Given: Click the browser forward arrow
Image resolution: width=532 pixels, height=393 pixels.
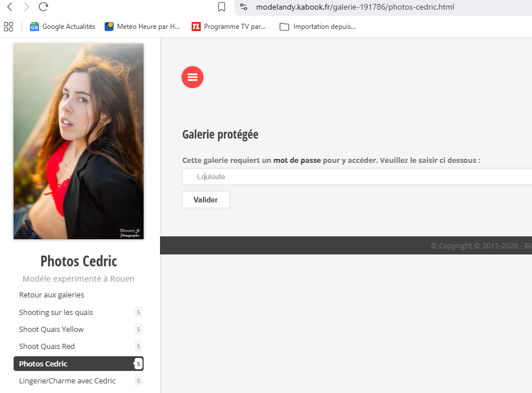Looking at the screenshot, I should click(x=27, y=7).
